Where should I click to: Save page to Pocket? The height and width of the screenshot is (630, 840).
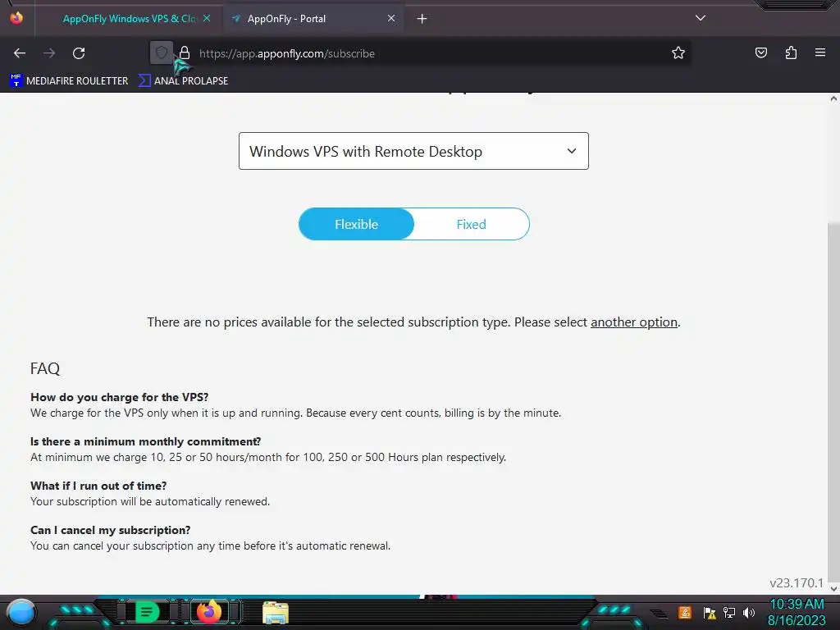click(760, 52)
